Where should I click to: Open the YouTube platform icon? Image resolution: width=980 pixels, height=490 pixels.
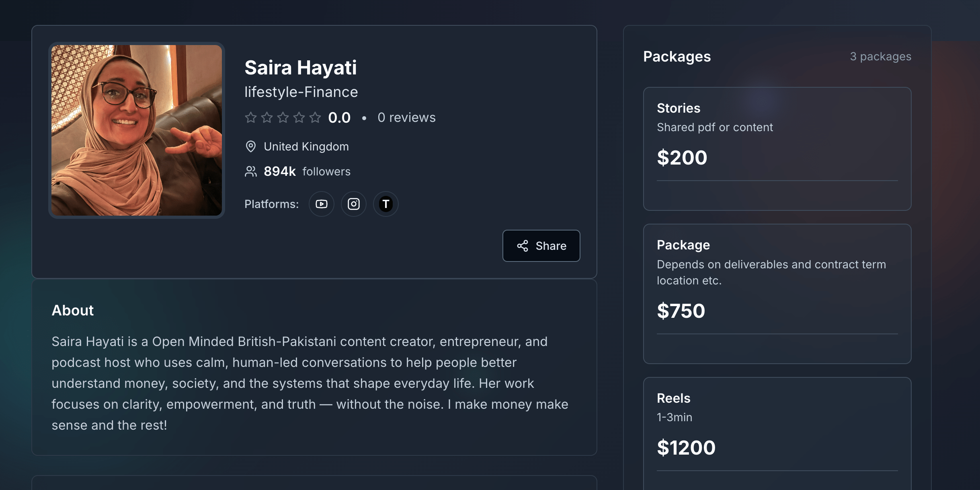coord(321,204)
